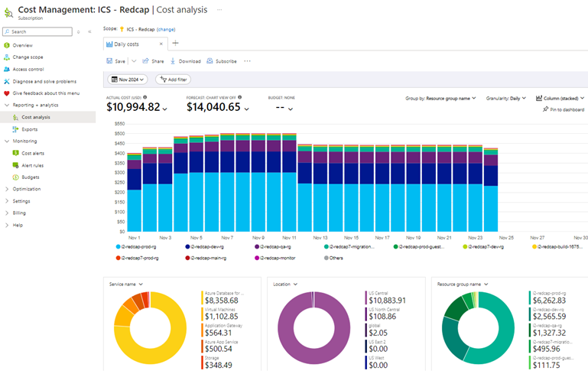Click the purple Location donut chart
This screenshot has width=588, height=374.
coord(313,328)
